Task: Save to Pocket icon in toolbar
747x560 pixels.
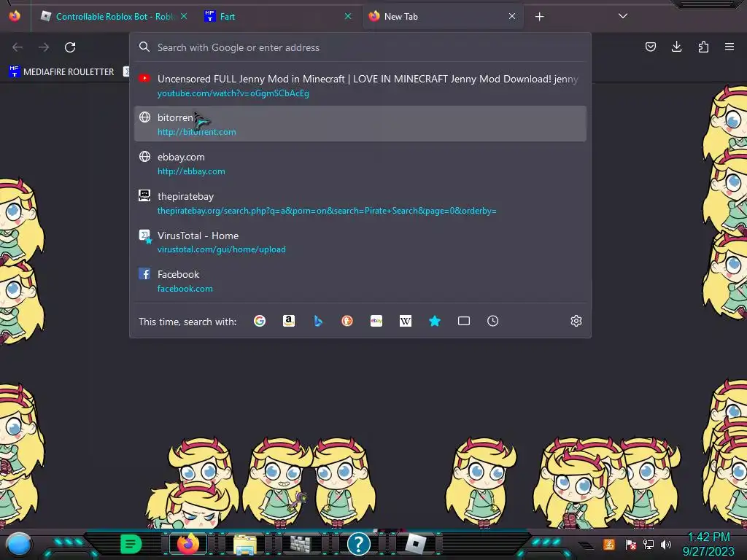Action: pyautogui.click(x=650, y=47)
